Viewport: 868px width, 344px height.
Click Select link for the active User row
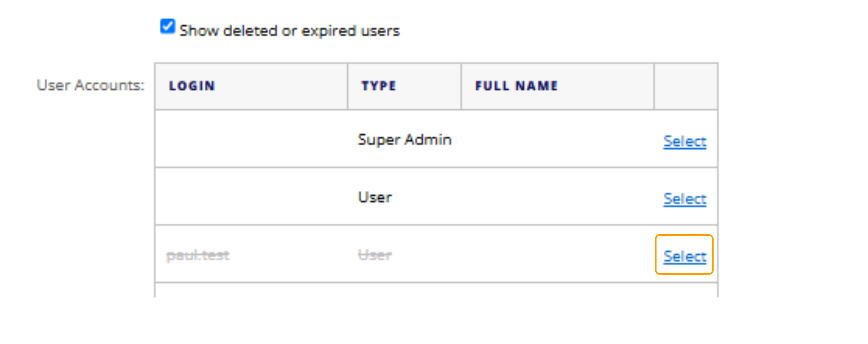(684, 199)
